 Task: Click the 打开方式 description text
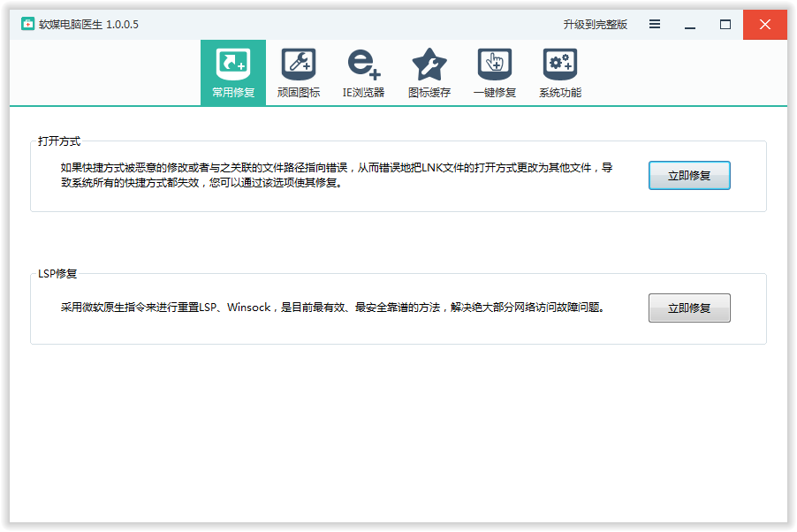[x=336, y=175]
